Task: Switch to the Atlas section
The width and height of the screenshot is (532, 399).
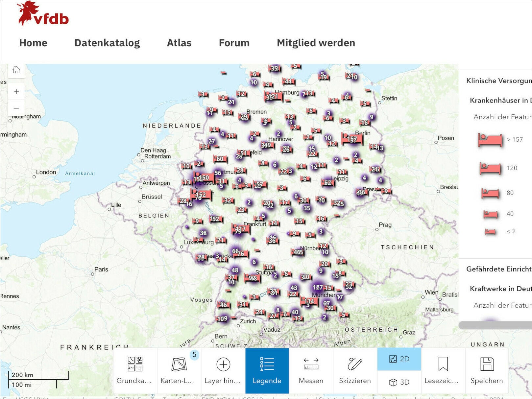Action: point(180,43)
